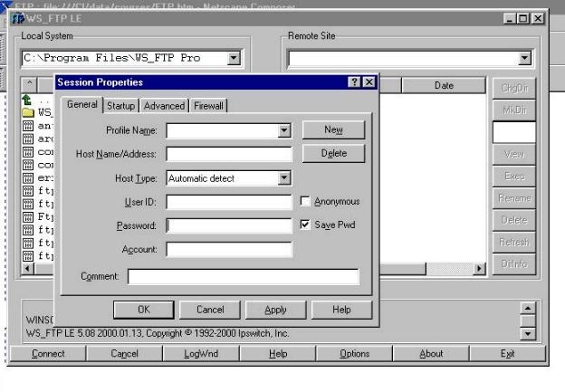This screenshot has height=392, width=565.
Task: Focus the Account input field
Action: 229,249
